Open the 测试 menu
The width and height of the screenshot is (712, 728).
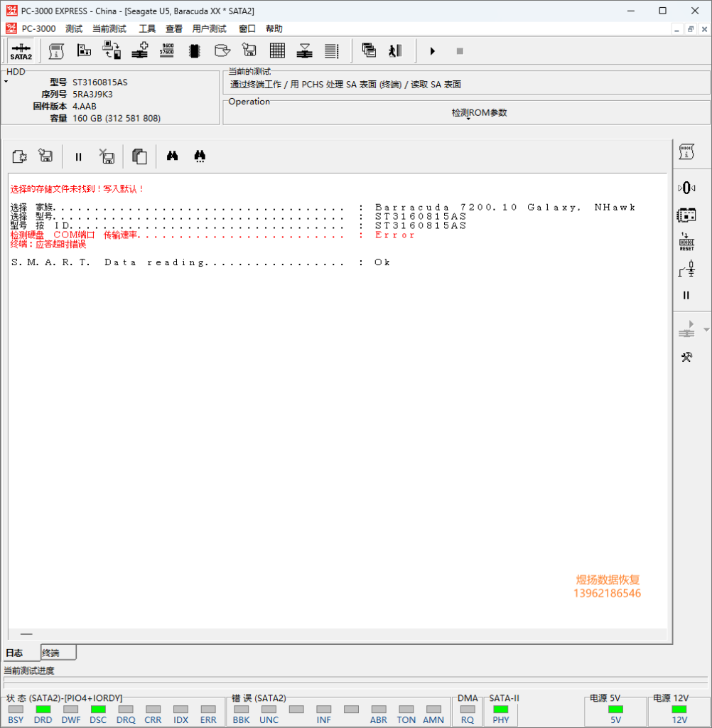[x=74, y=28]
